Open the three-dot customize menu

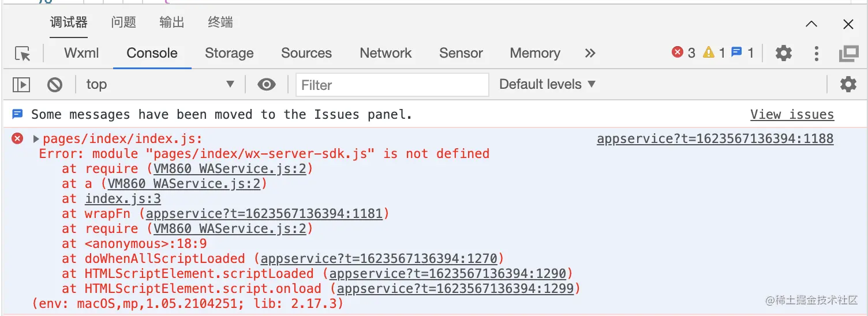point(816,54)
